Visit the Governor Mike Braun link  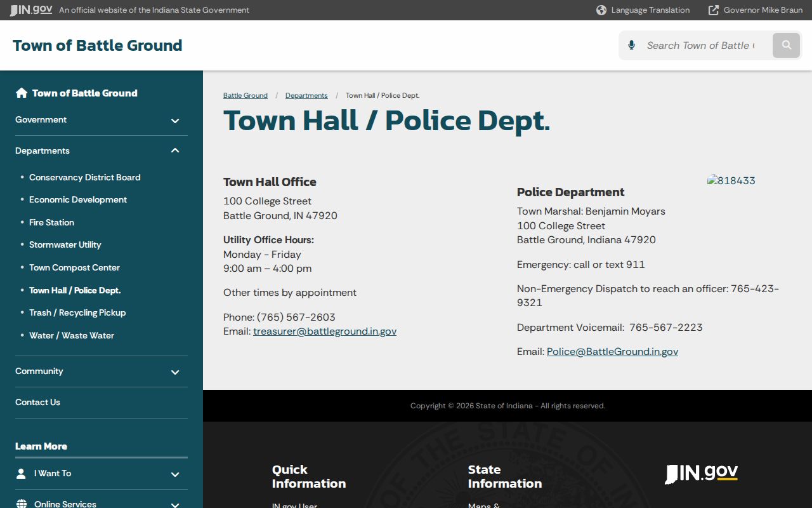coord(763,10)
